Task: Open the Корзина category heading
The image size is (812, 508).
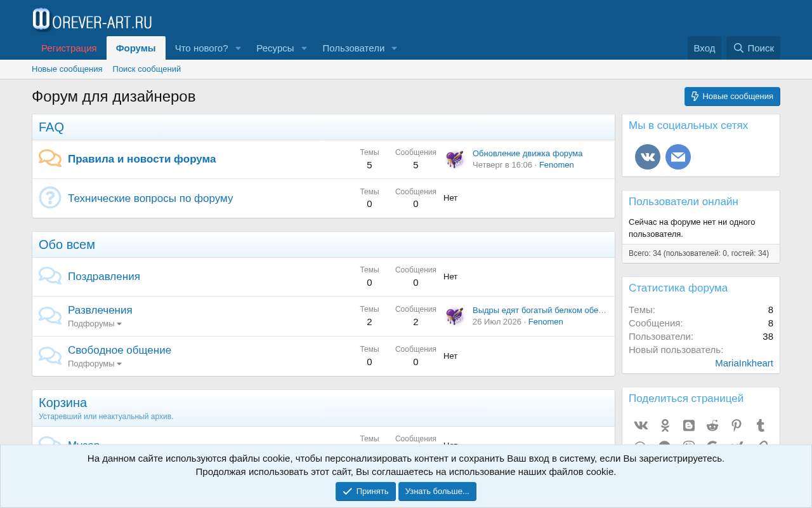Action: pos(63,403)
